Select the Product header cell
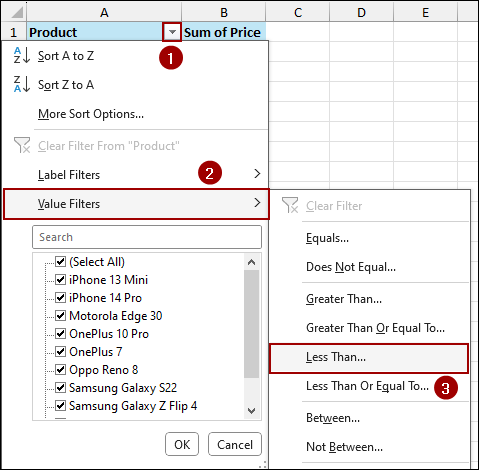This screenshot has width=479, height=470. [95, 32]
